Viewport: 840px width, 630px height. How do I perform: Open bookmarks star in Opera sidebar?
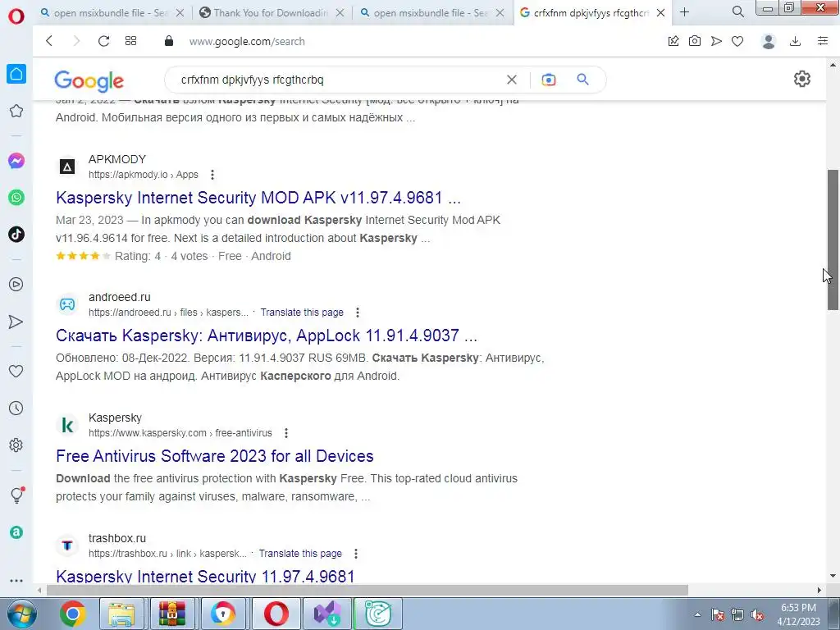(x=16, y=111)
